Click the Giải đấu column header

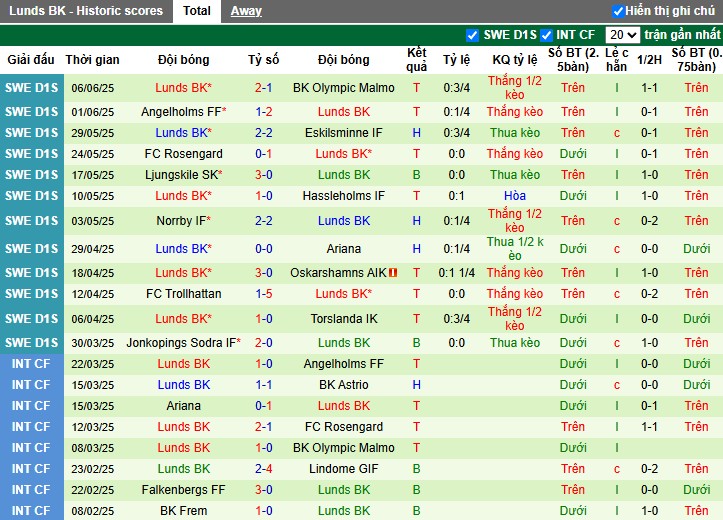pos(31,59)
